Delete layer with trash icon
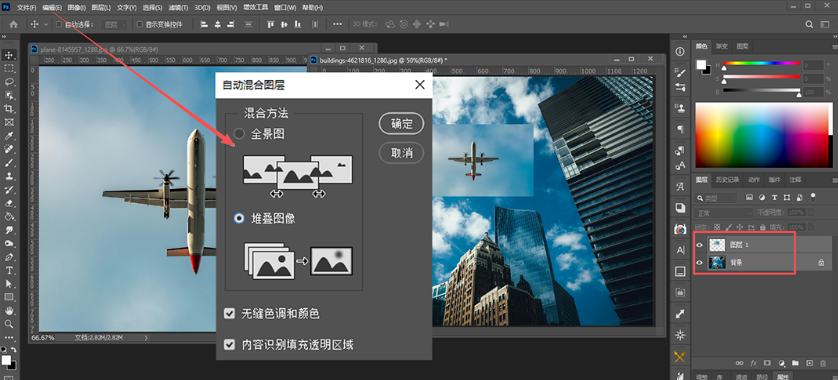Image resolution: width=838 pixels, height=380 pixels. (x=824, y=363)
